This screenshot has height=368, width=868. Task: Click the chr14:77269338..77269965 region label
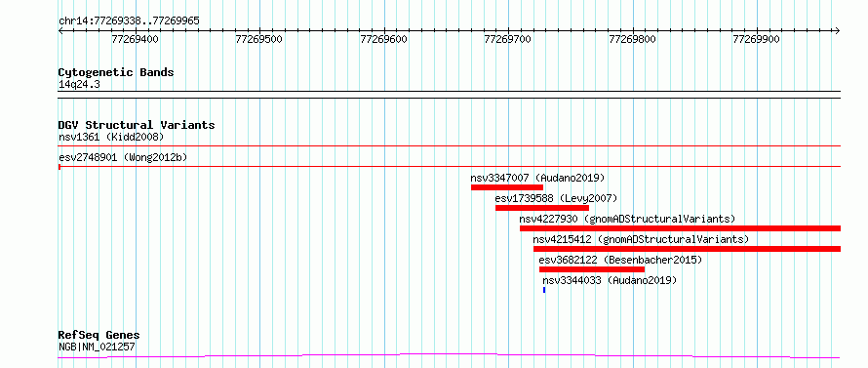point(129,21)
